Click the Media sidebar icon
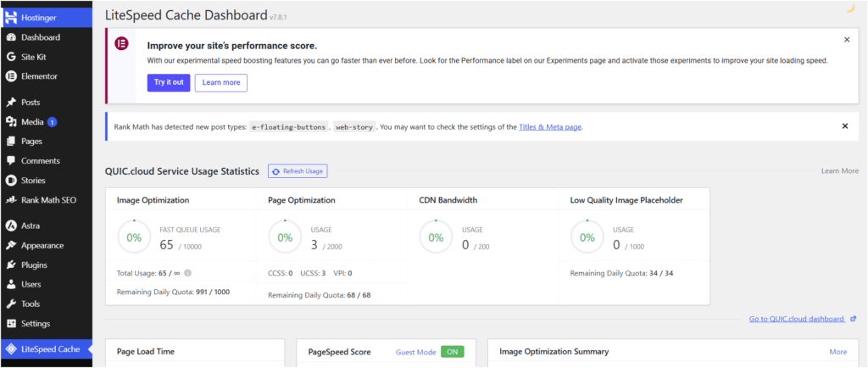868x368 pixels. (x=10, y=122)
